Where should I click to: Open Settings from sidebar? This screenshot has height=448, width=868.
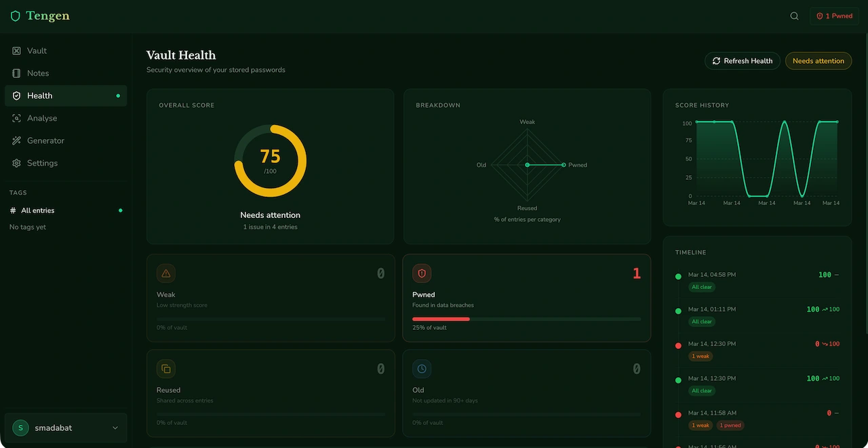click(x=66, y=163)
